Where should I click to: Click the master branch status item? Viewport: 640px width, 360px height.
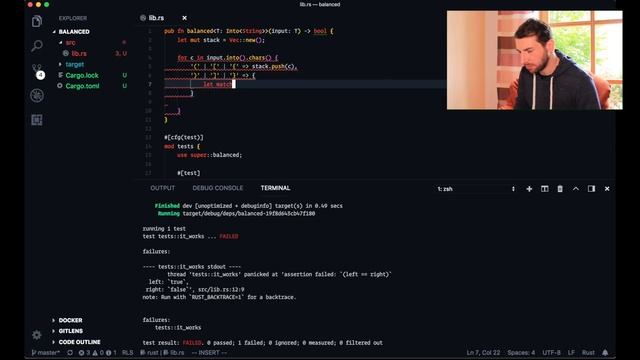pyautogui.click(x=46, y=353)
